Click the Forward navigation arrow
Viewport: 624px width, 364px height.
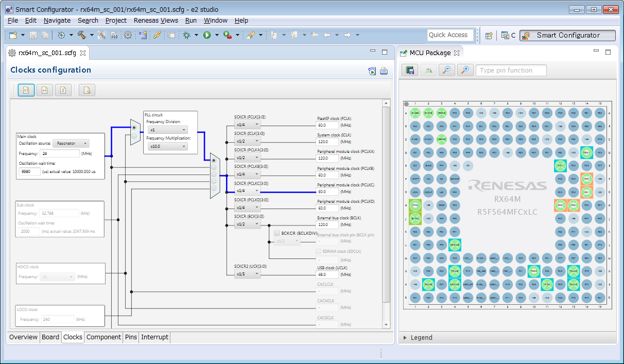click(x=347, y=35)
